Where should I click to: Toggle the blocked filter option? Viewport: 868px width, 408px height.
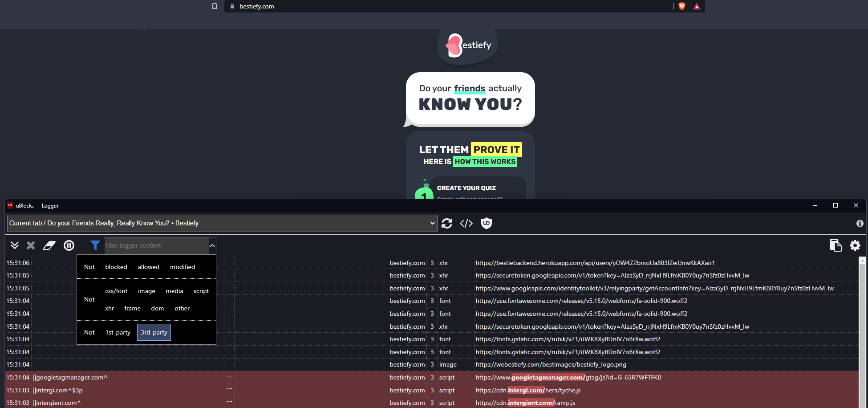116,267
